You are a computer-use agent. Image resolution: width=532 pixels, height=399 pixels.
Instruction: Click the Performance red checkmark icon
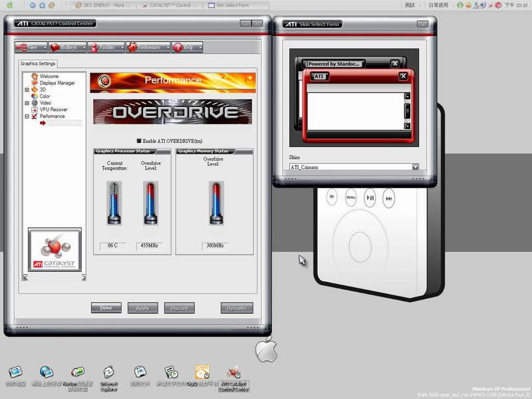click(x=35, y=116)
